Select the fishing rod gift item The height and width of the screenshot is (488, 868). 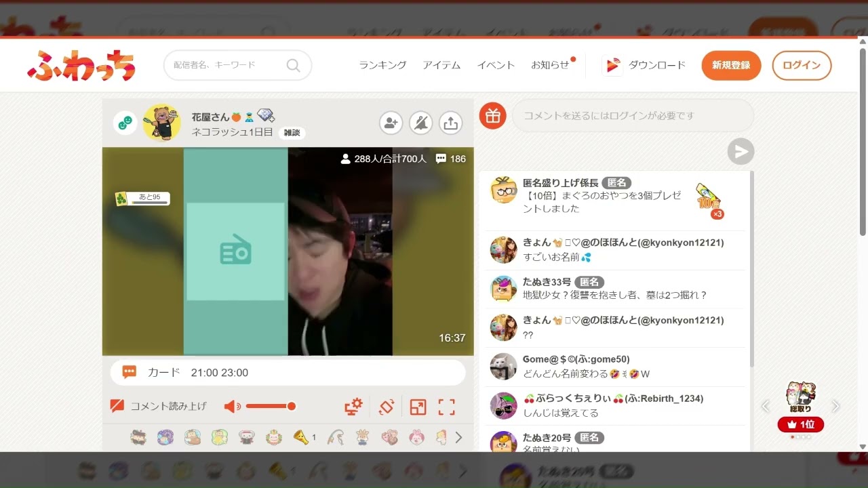[x=336, y=437]
